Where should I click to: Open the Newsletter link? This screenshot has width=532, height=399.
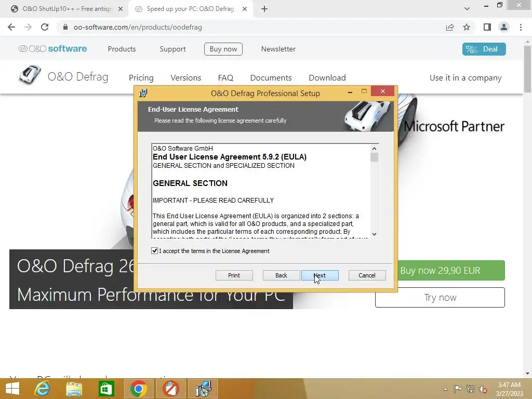pos(278,49)
